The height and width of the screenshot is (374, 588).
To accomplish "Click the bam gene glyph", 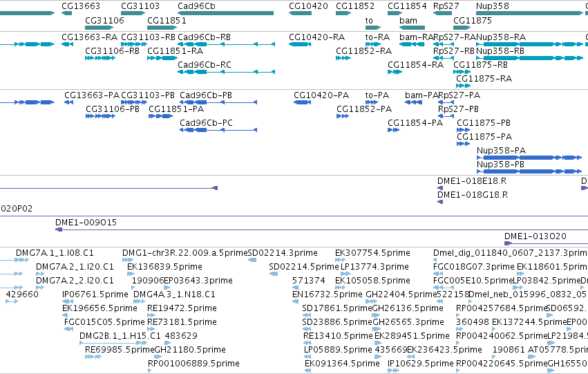I will point(412,28).
